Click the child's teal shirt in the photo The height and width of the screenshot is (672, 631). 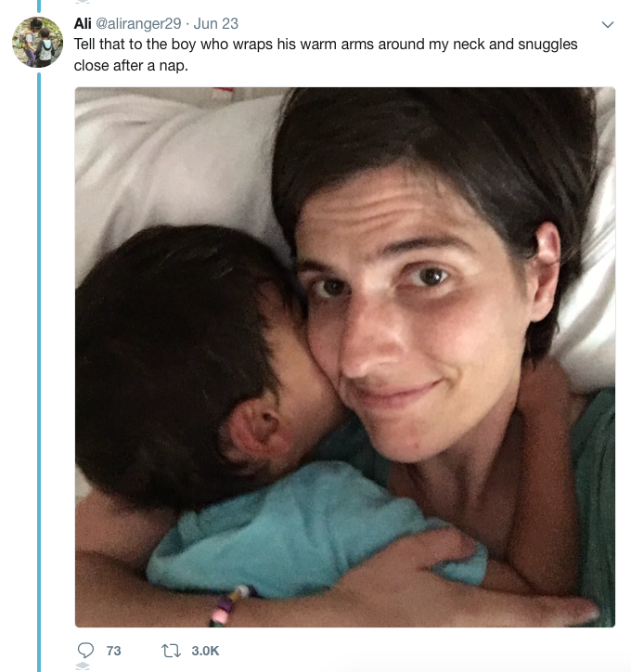(278, 529)
